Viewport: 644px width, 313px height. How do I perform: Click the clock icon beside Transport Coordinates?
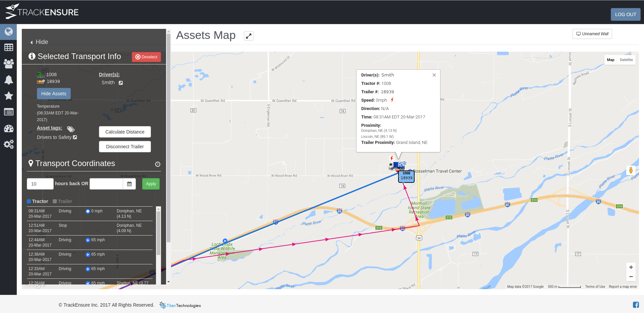tap(158, 164)
